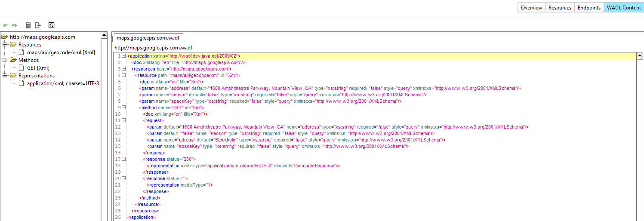Image resolution: width=644 pixels, height=221 pixels.
Task: Click the closing resource tag on line 24
Action: (147, 204)
